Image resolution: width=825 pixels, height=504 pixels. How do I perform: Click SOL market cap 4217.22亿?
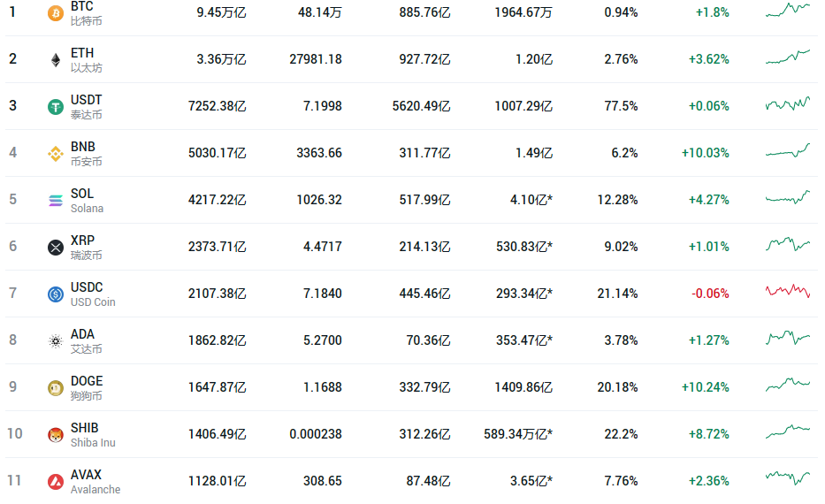(217, 200)
